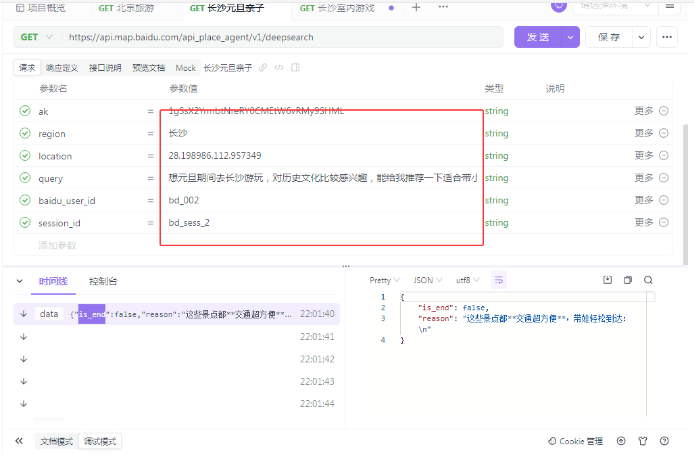Screen dimensions: 694x455
Task: Open the 预览文档 tab
Action: (148, 68)
